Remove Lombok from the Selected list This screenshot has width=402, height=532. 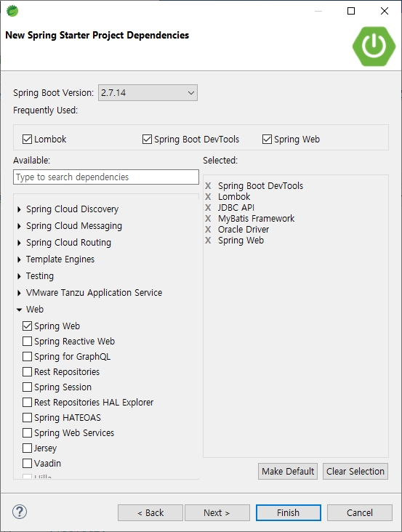coord(208,196)
